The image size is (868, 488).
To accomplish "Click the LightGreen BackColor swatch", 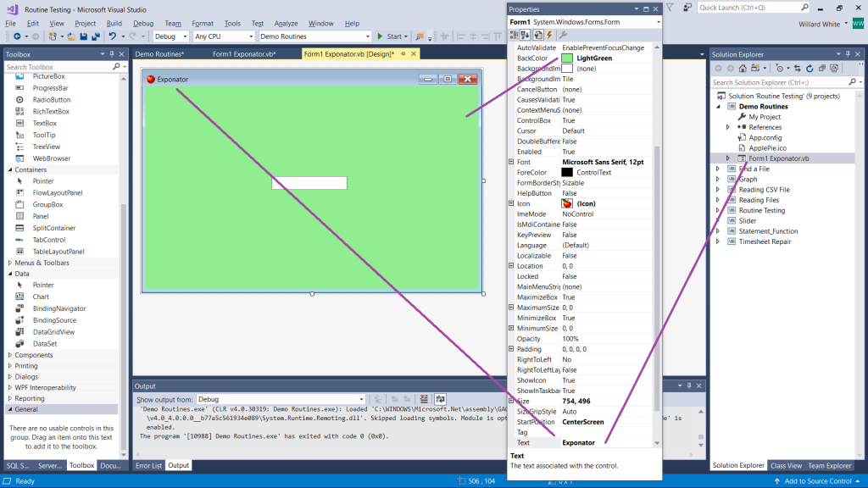I will 567,58.
